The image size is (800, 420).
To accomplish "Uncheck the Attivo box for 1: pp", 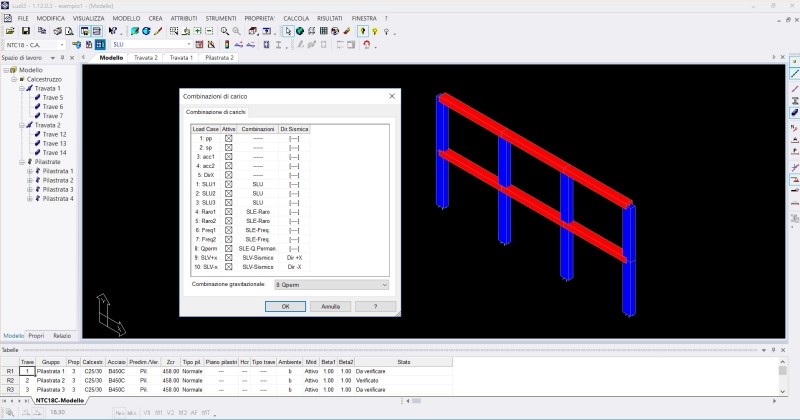I will point(228,139).
